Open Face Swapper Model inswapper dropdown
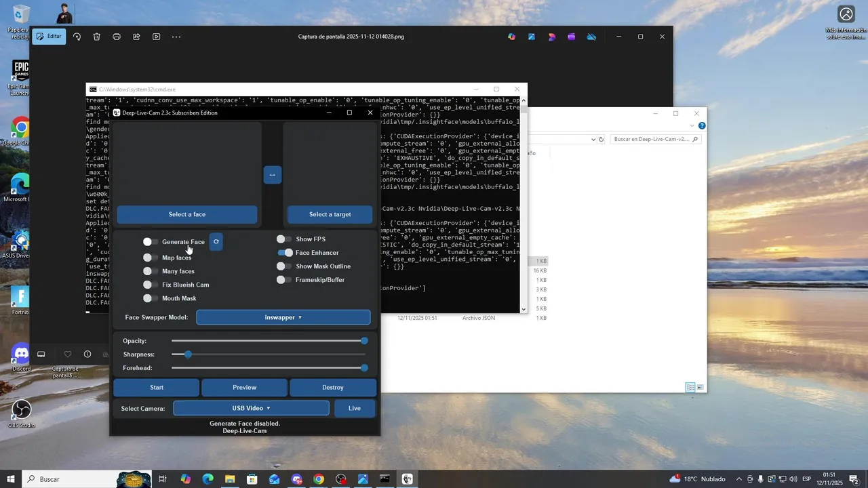This screenshot has height=488, width=868. pyautogui.click(x=283, y=317)
